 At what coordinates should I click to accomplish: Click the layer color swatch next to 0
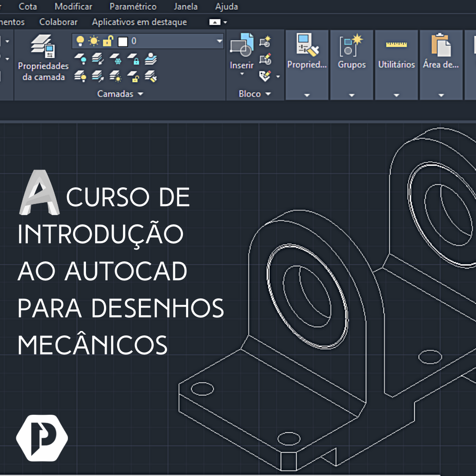(x=123, y=41)
